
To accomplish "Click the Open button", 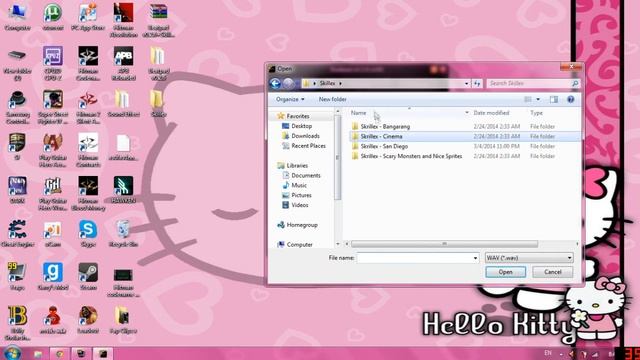I will click(505, 272).
